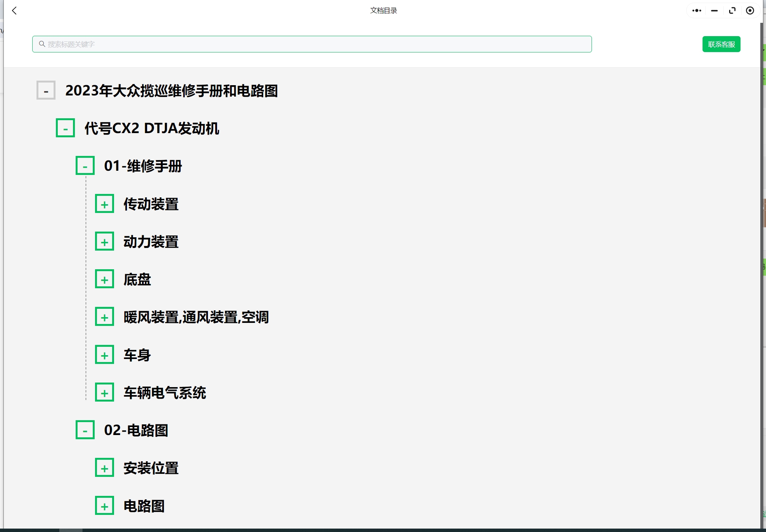
Task: Click the record circle icon in title bar
Action: click(x=750, y=11)
